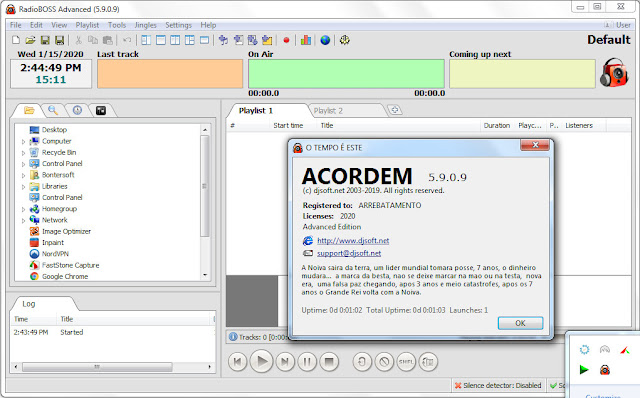
Task: Click the previous track playback button
Action: click(238, 362)
